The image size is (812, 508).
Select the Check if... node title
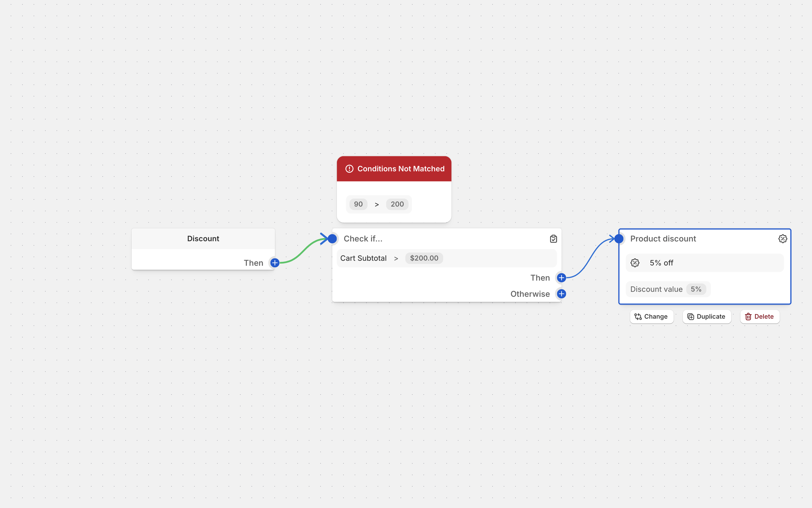click(x=363, y=239)
